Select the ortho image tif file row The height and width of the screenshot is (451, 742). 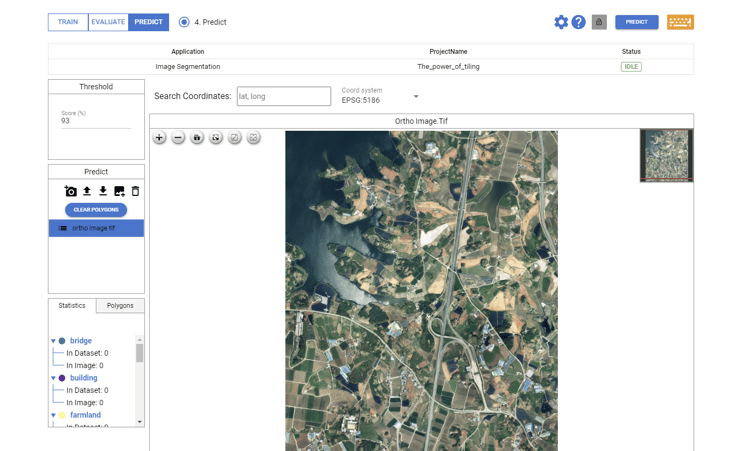click(97, 228)
